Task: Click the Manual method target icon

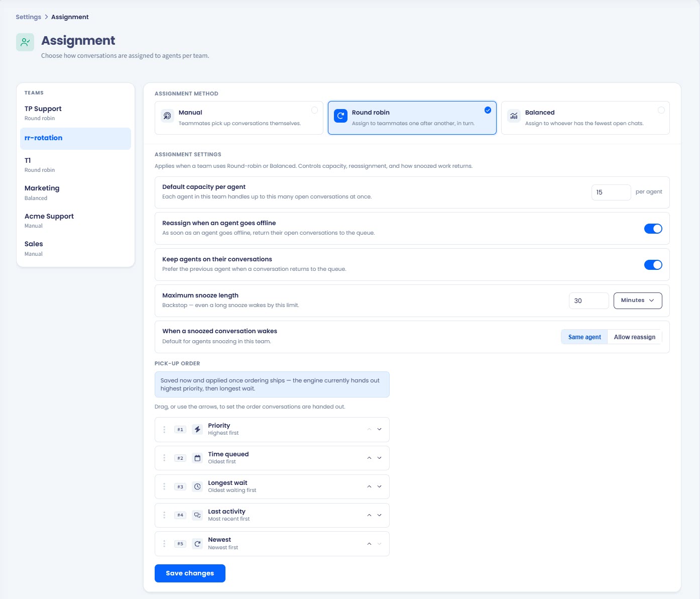Action: 167,116
